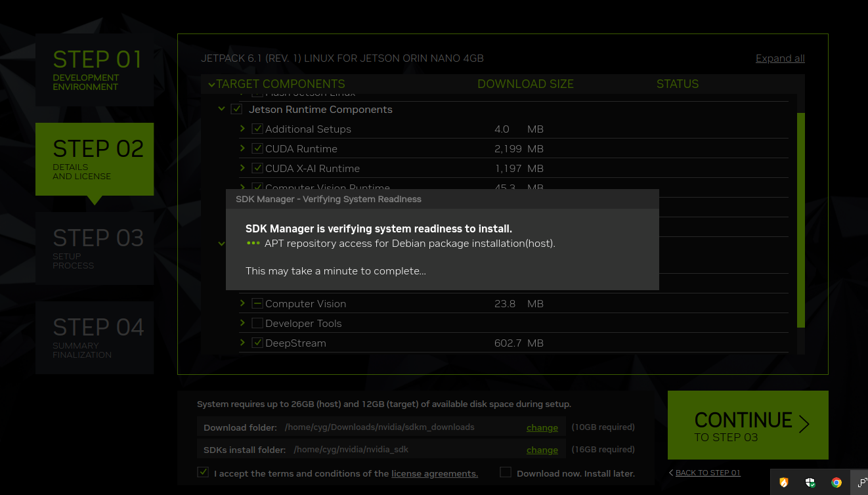868x495 pixels.
Task: Open Google Chrome from the taskbar
Action: pyautogui.click(x=836, y=482)
